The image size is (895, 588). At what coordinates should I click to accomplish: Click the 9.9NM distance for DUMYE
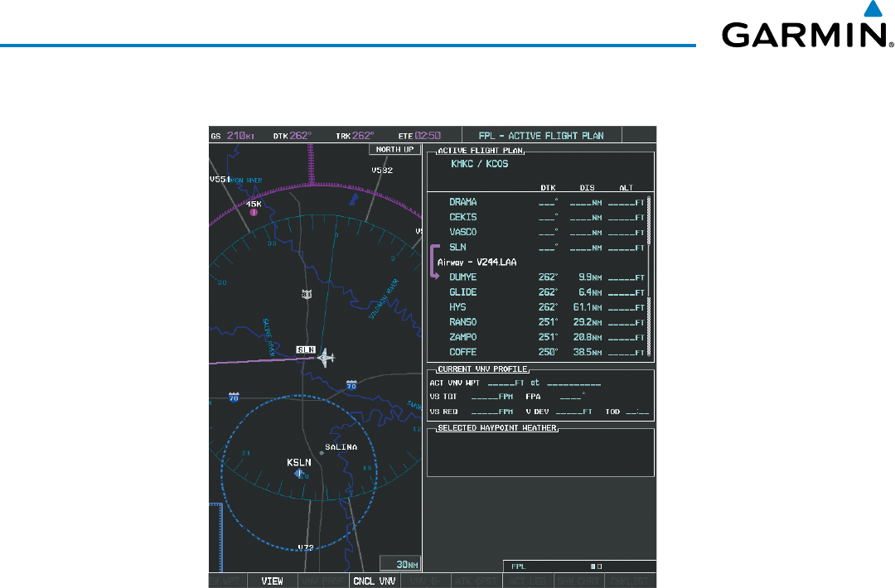[x=590, y=277]
